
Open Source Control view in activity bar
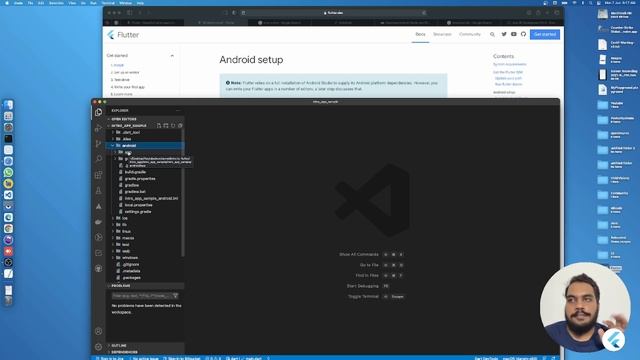(x=98, y=144)
